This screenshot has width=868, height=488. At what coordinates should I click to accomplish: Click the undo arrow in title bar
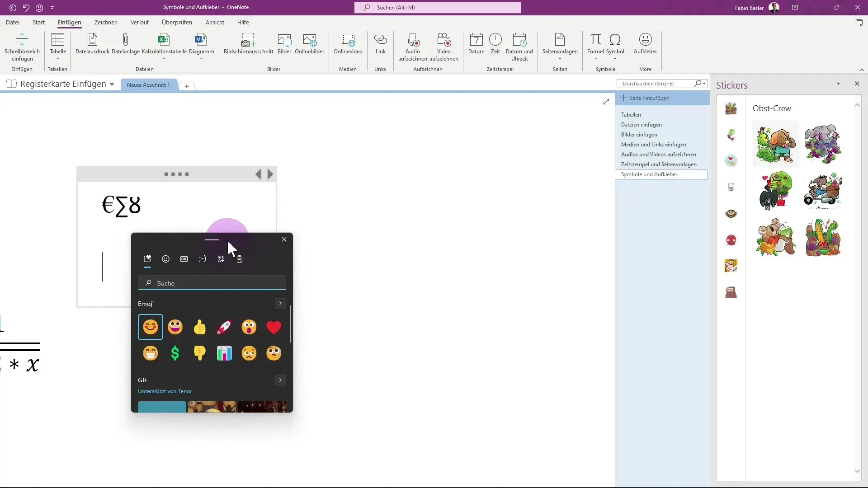pos(26,8)
